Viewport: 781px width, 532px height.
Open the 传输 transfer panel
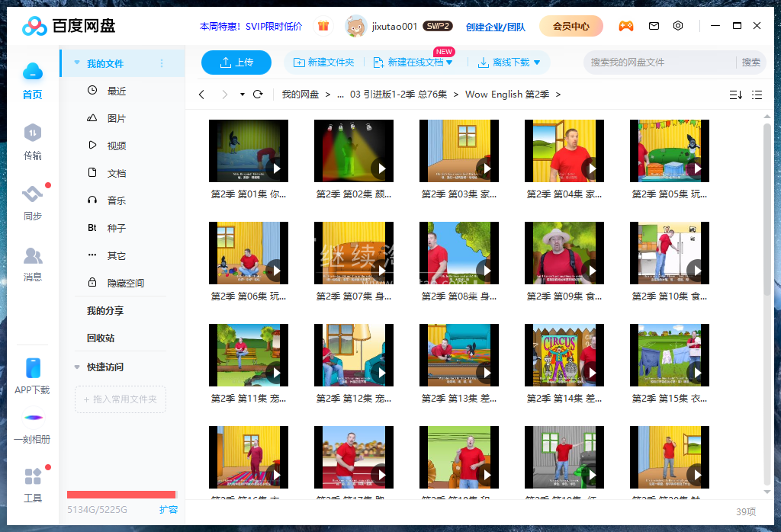pos(32,133)
